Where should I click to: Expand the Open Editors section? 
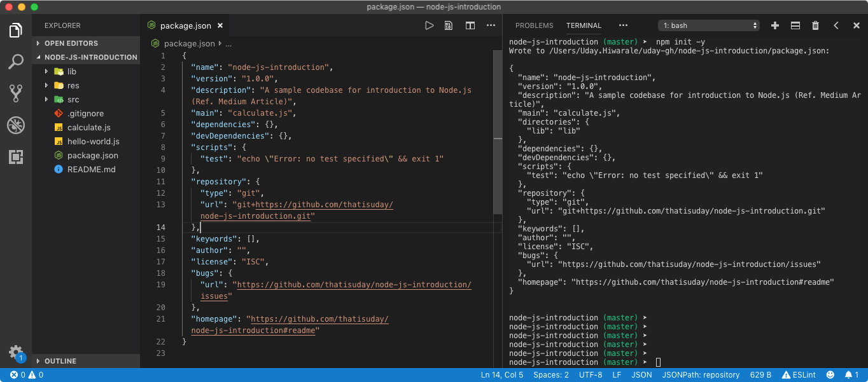tap(71, 43)
